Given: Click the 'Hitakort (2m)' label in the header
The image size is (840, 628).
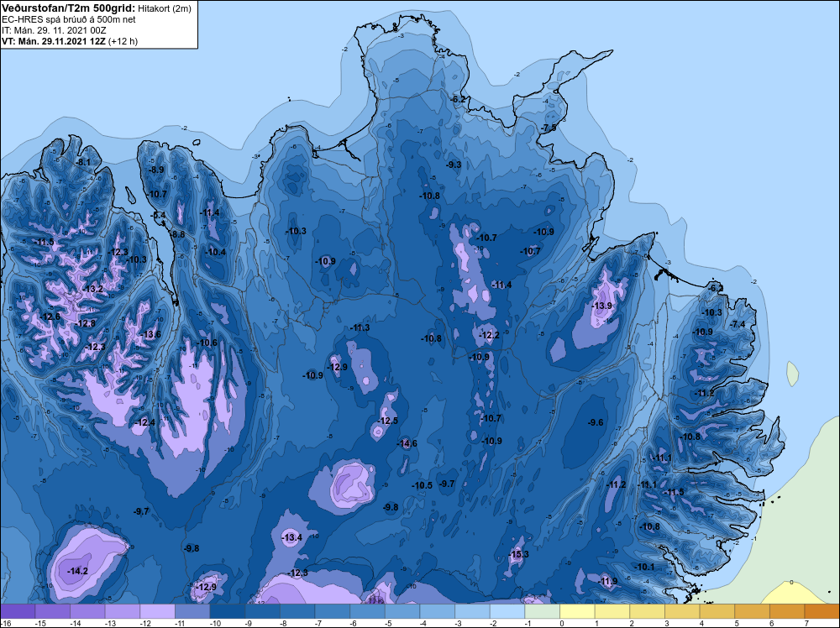Looking at the screenshot, I should tap(165, 8).
